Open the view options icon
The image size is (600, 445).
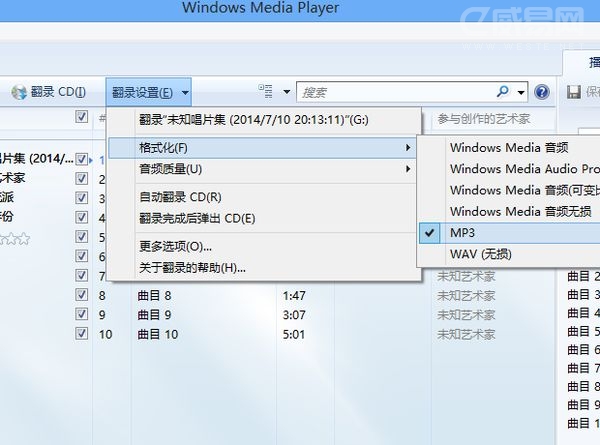[x=265, y=92]
